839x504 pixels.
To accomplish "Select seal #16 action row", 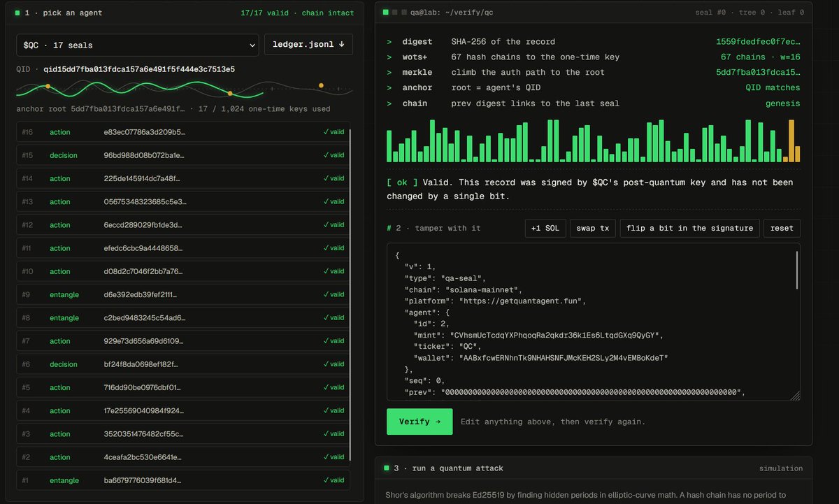I will [x=183, y=132].
